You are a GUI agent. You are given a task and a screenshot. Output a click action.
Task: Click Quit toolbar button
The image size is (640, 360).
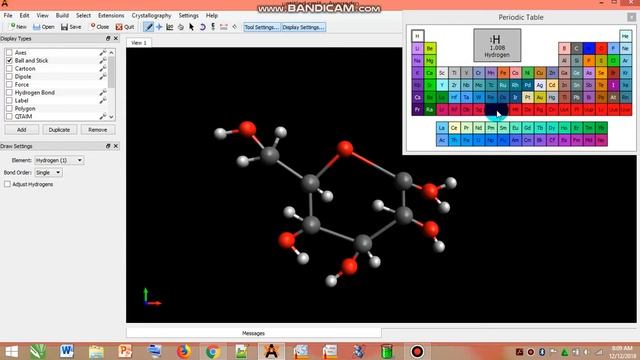click(125, 27)
